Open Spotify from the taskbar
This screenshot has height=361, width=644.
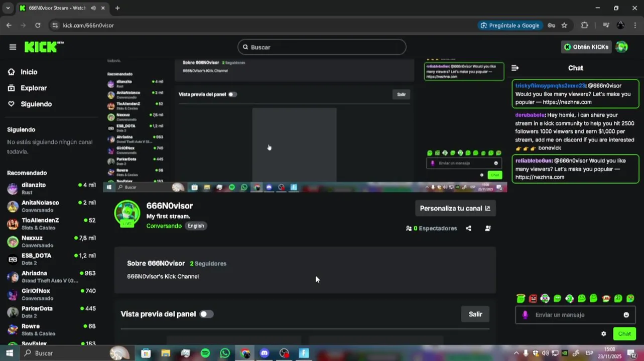click(205, 353)
